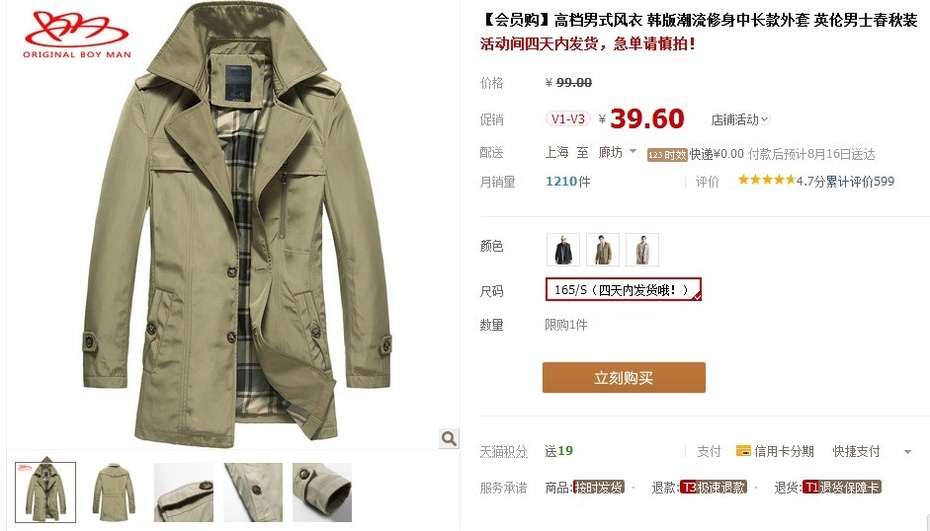Click the V1-V3 member level badge
Viewport: 930px width, 531px height.
(x=568, y=119)
